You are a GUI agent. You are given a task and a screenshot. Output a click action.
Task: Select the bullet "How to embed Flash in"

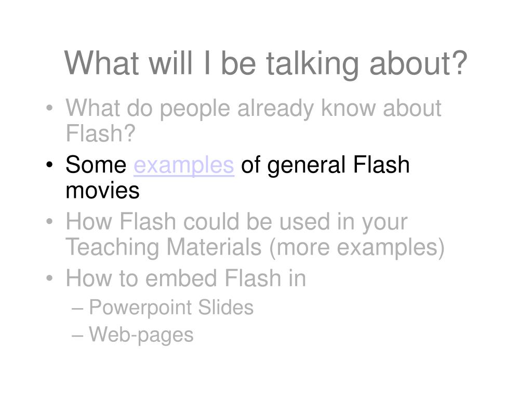186,278
